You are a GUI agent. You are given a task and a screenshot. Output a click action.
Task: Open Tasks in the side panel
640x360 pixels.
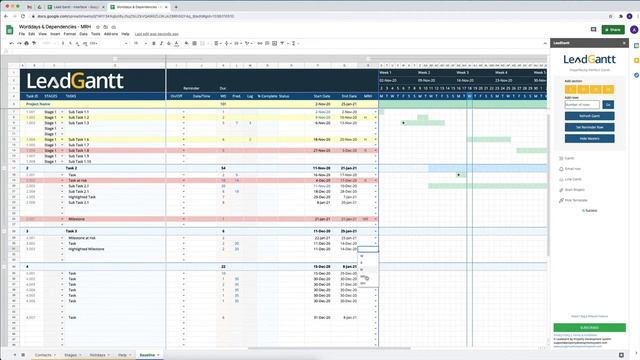coord(636,75)
